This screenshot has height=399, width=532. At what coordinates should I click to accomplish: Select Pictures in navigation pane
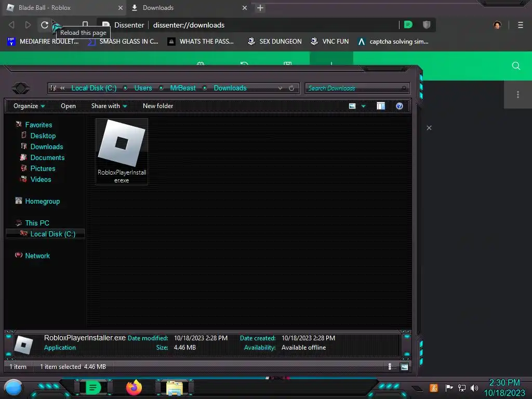tap(43, 168)
